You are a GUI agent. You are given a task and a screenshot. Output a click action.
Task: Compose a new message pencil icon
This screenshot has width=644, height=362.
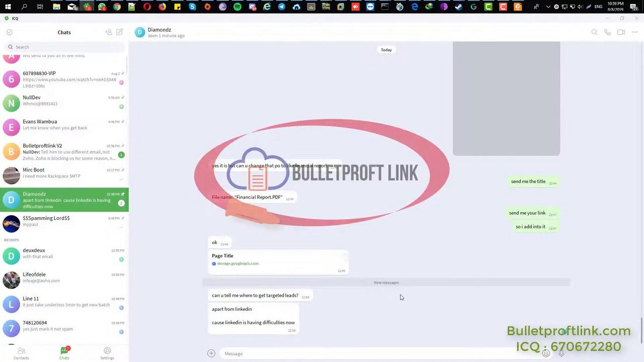click(120, 32)
